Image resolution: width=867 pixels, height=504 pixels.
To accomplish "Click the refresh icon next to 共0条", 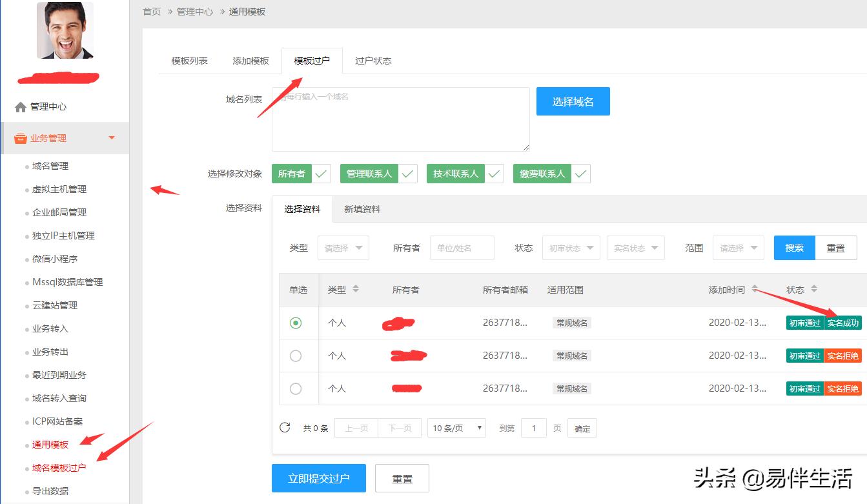I will coord(285,427).
